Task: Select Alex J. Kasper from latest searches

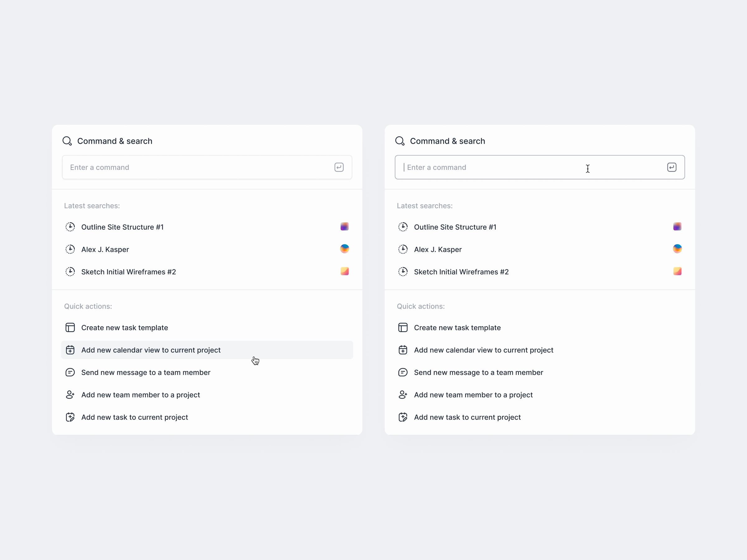Action: pyautogui.click(x=105, y=249)
